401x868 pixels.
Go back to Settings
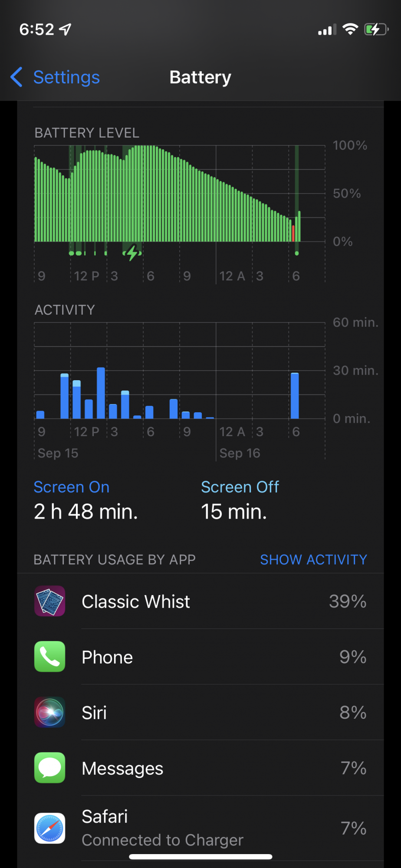pyautogui.click(x=66, y=77)
